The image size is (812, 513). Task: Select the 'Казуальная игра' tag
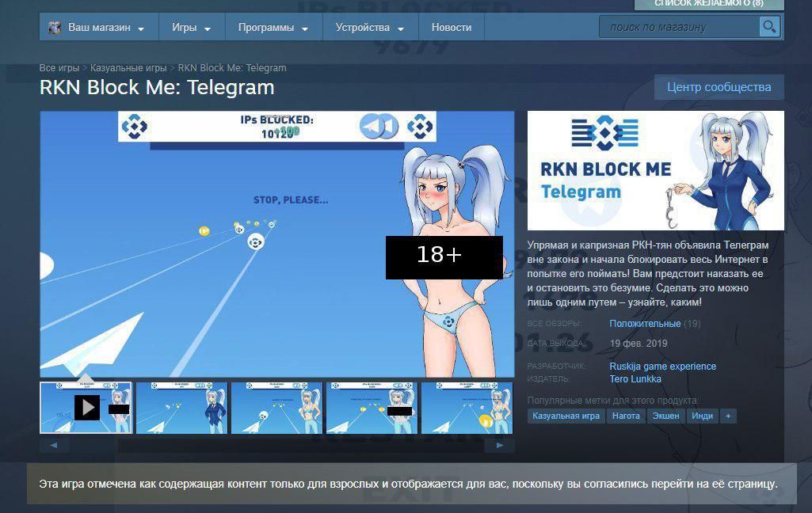(566, 416)
